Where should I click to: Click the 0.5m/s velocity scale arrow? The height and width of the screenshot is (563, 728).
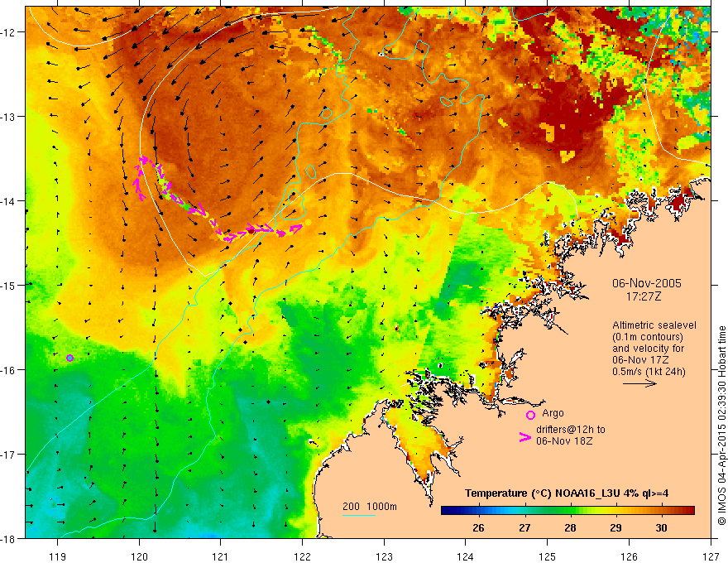click(x=639, y=383)
